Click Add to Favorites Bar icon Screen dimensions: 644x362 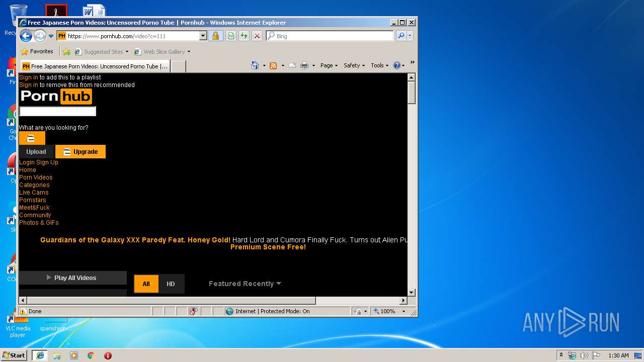pos(66,51)
